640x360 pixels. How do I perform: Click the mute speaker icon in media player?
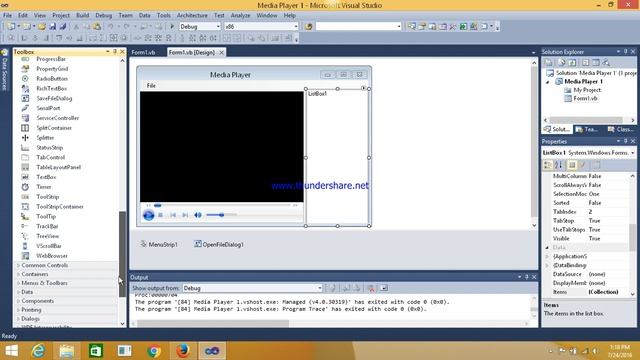click(x=198, y=215)
